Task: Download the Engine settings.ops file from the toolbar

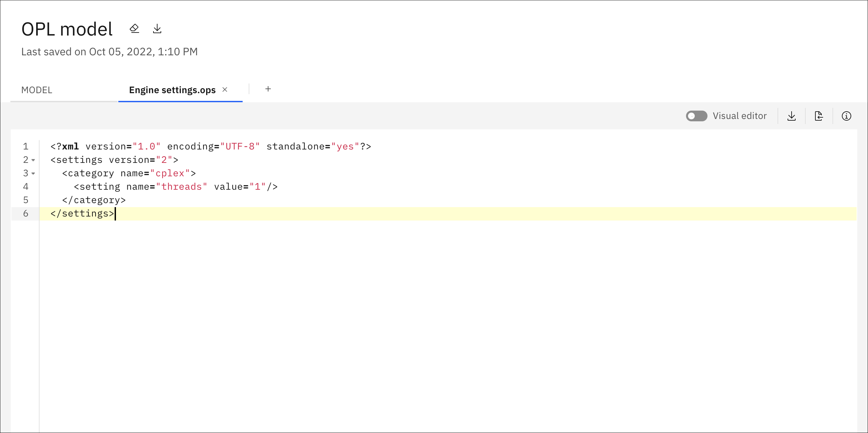Action: (x=792, y=116)
